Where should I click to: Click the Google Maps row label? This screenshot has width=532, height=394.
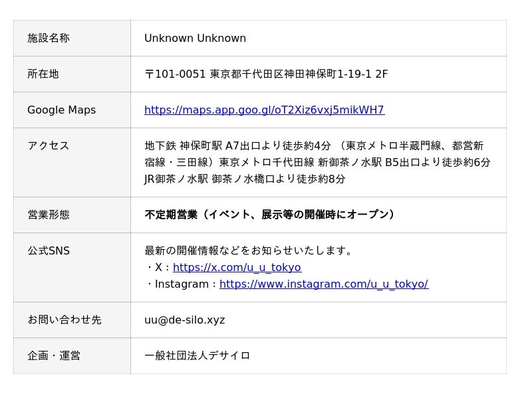click(61, 110)
